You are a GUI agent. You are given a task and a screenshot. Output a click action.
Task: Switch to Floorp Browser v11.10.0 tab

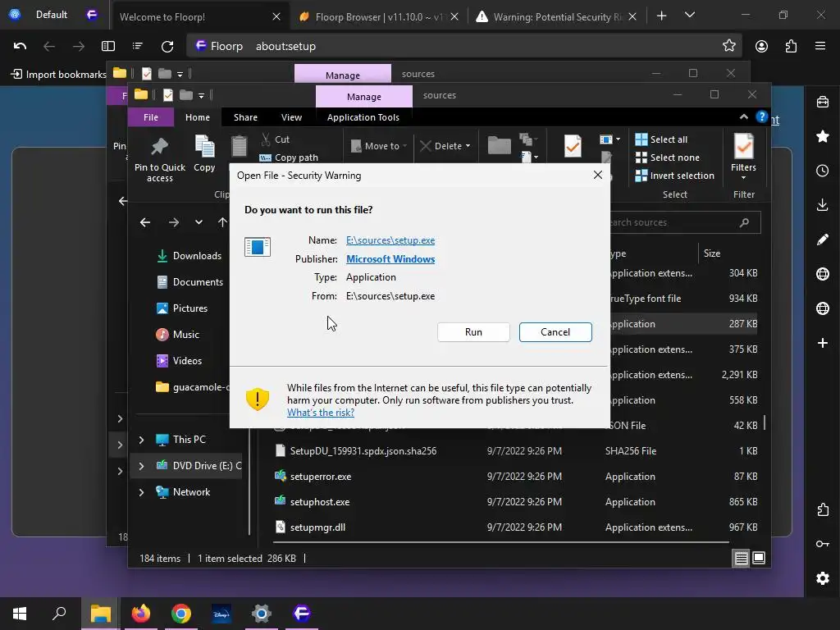click(379, 16)
